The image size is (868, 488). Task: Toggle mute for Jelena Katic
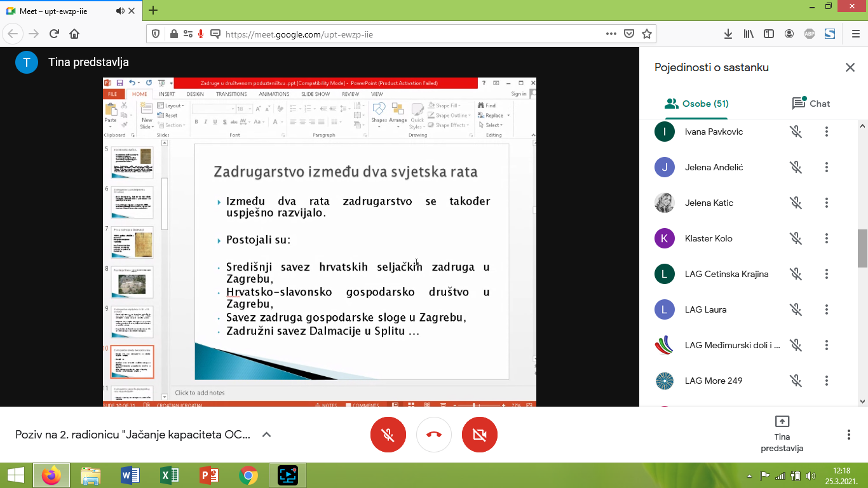[796, 203]
